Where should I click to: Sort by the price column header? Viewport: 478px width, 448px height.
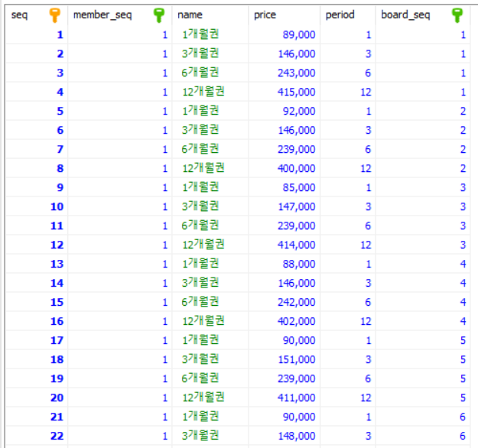(284, 15)
